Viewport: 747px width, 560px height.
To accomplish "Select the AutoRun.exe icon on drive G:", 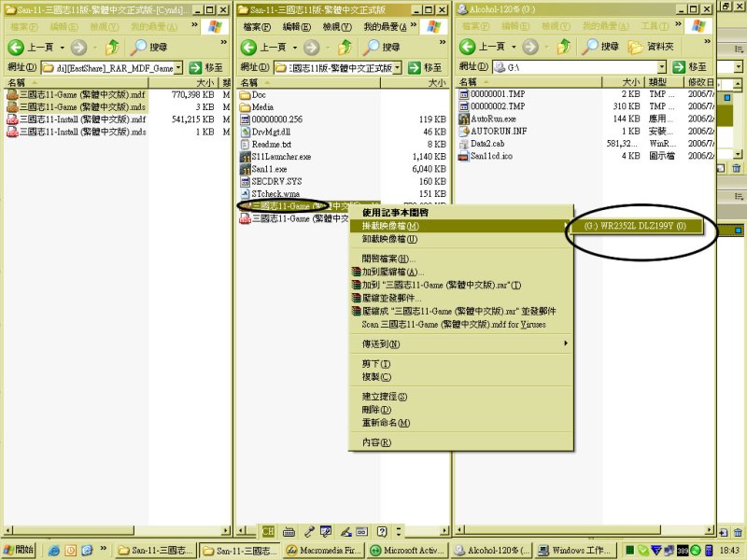I will [x=463, y=119].
